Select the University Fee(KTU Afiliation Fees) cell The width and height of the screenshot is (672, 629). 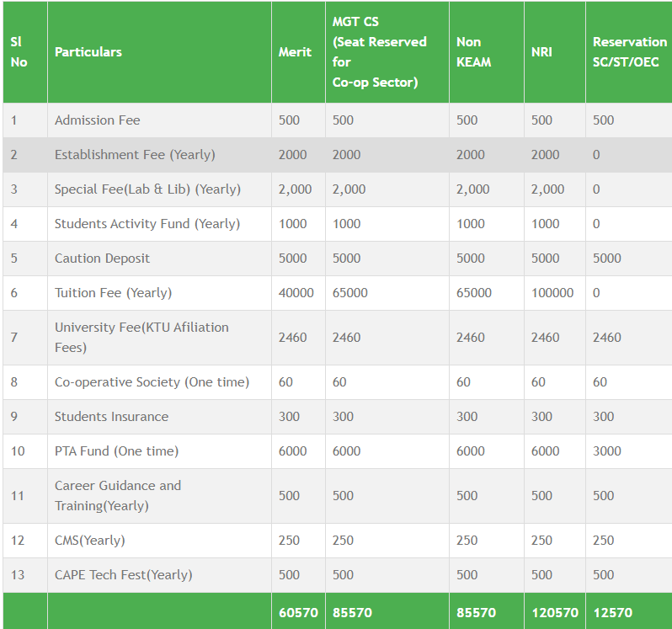click(x=141, y=337)
